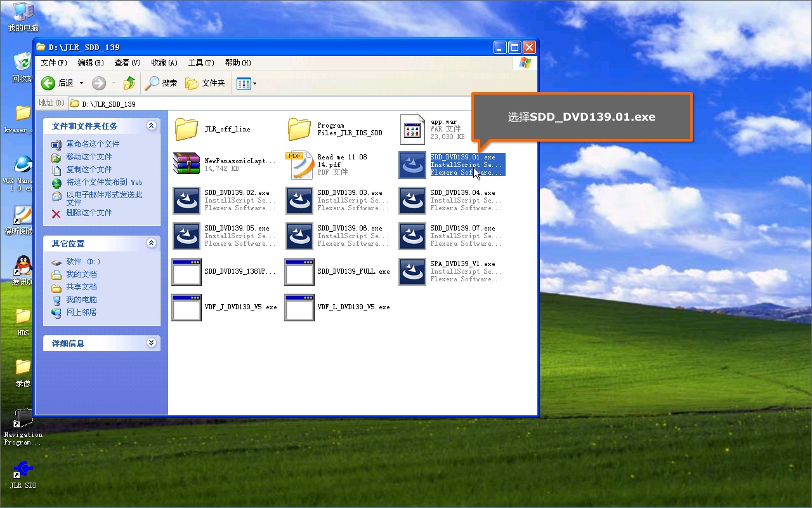The width and height of the screenshot is (812, 508).
Task: Click 重命名这个文件 link
Action: [x=93, y=144]
